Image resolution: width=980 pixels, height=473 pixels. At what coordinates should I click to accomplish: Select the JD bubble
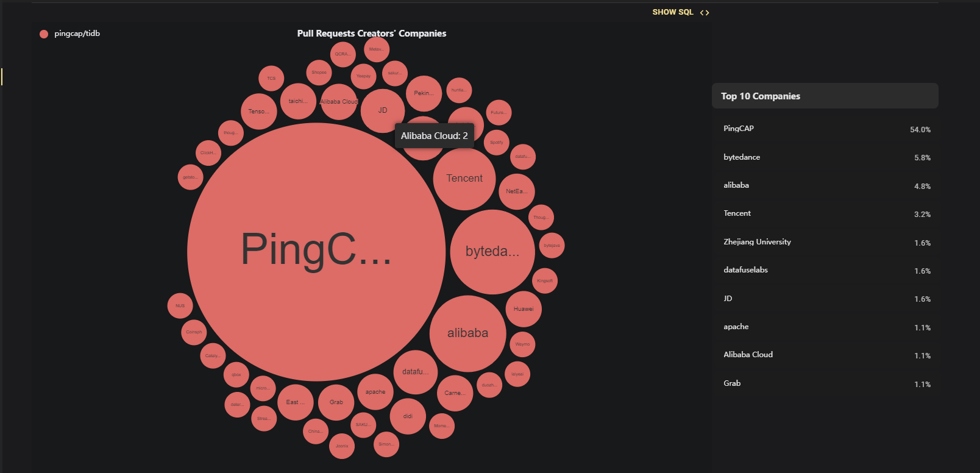(x=383, y=110)
